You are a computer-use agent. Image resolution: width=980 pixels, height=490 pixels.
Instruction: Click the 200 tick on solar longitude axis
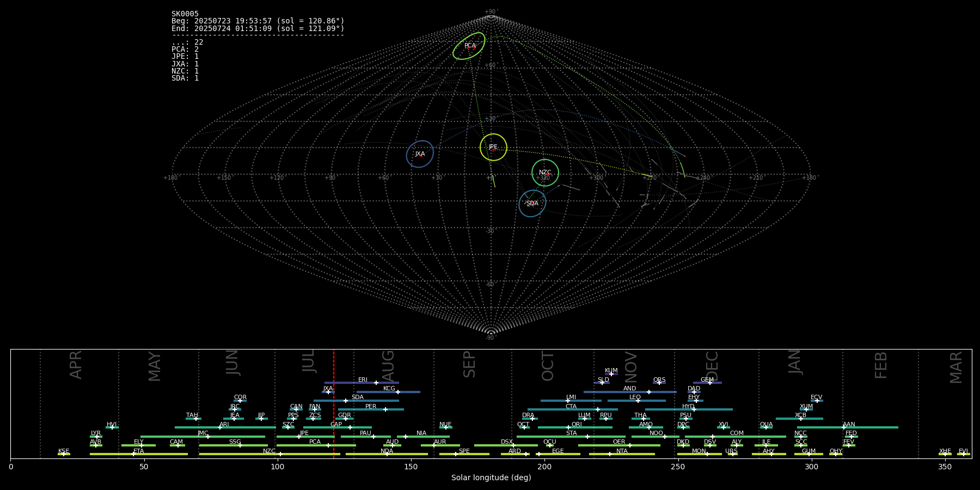544,467
